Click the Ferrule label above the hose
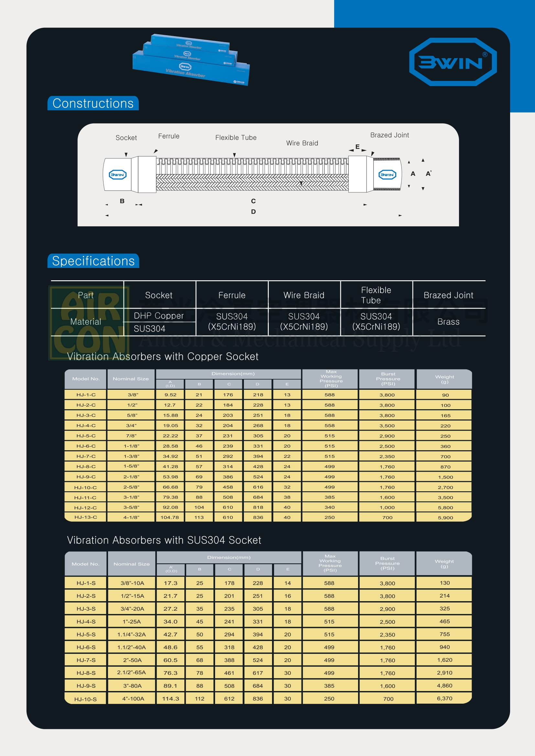The width and height of the screenshot is (535, 756). click(169, 136)
